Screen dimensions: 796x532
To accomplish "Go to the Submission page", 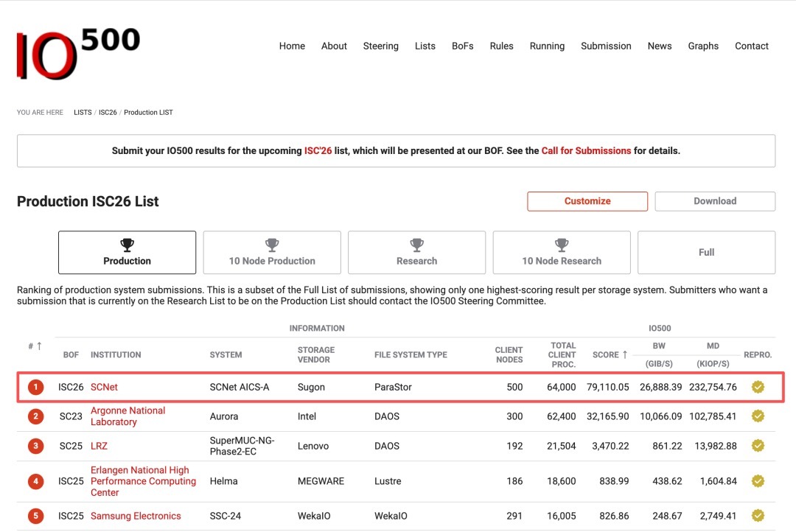I will point(606,46).
